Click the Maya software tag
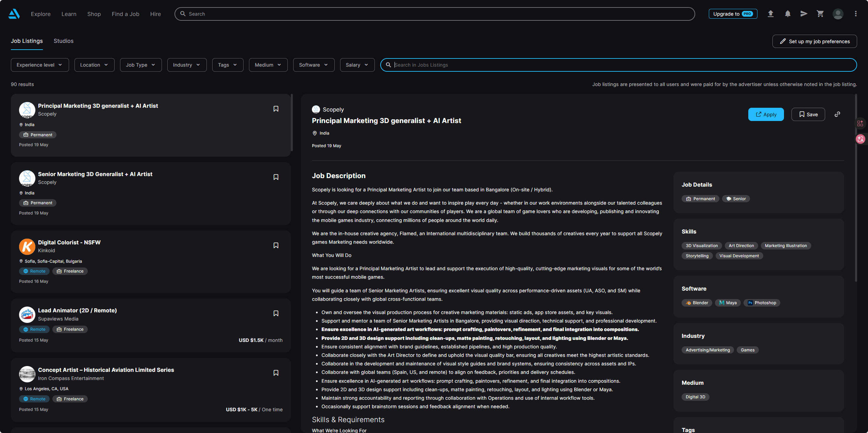The height and width of the screenshot is (433, 868). pyautogui.click(x=728, y=303)
